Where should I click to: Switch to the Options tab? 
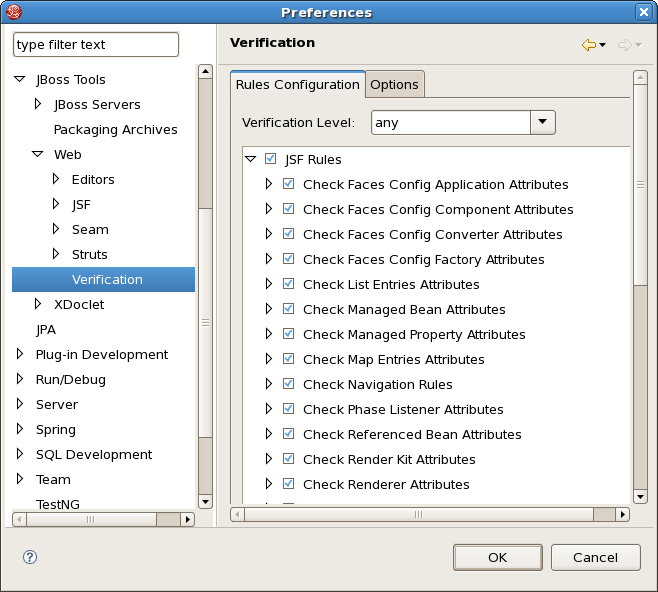pyautogui.click(x=394, y=84)
